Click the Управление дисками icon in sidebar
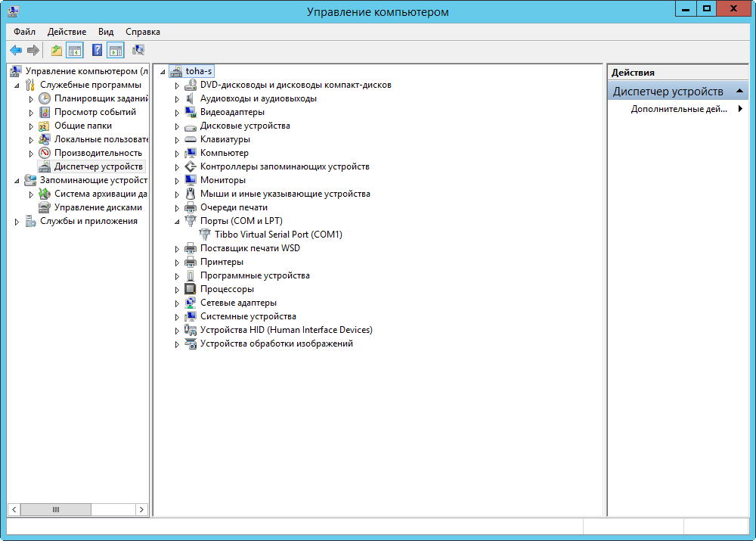 click(45, 207)
